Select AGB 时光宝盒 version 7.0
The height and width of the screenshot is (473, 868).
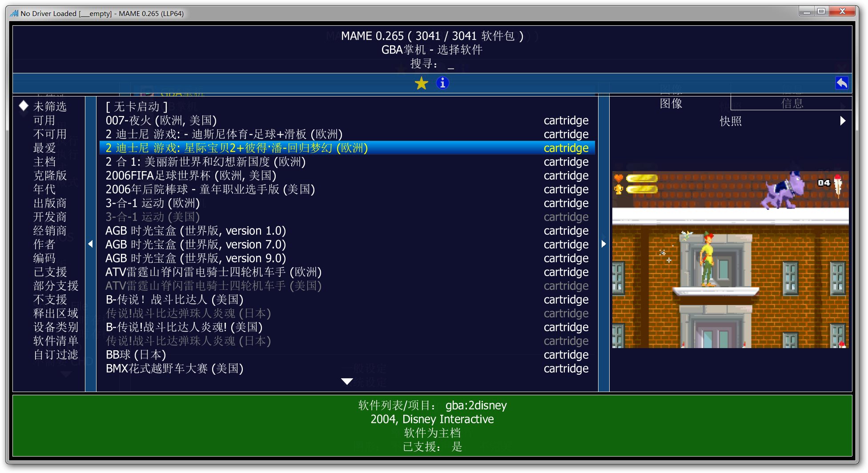347,245
